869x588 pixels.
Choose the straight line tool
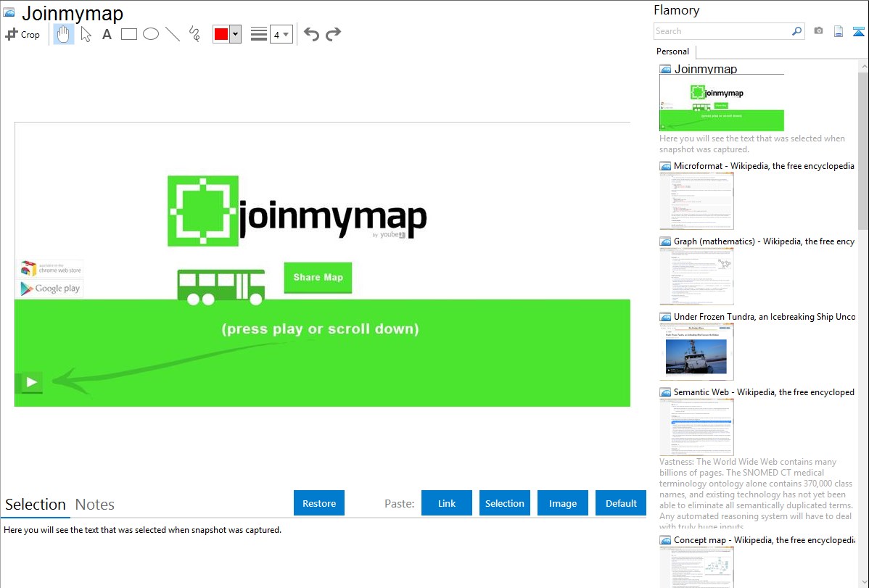[x=173, y=34]
